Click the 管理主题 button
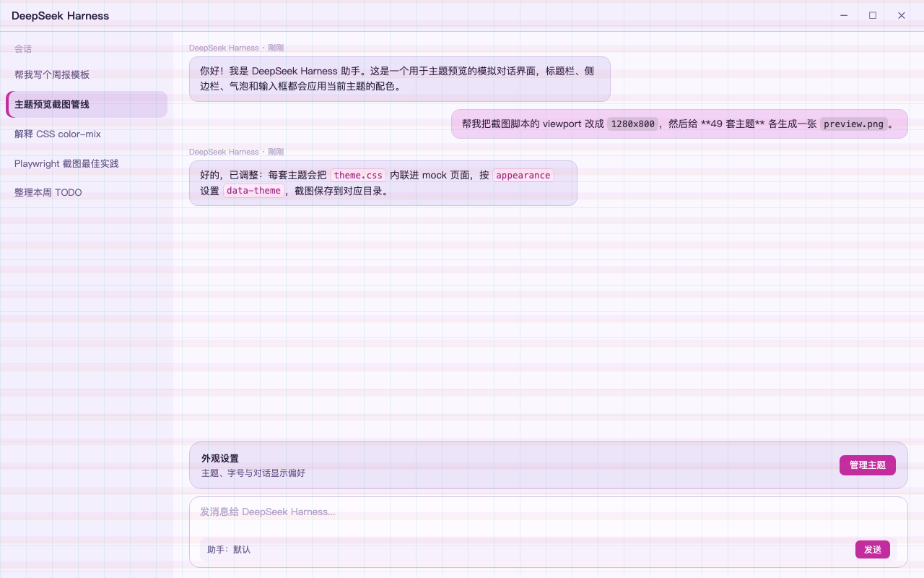 (868, 465)
